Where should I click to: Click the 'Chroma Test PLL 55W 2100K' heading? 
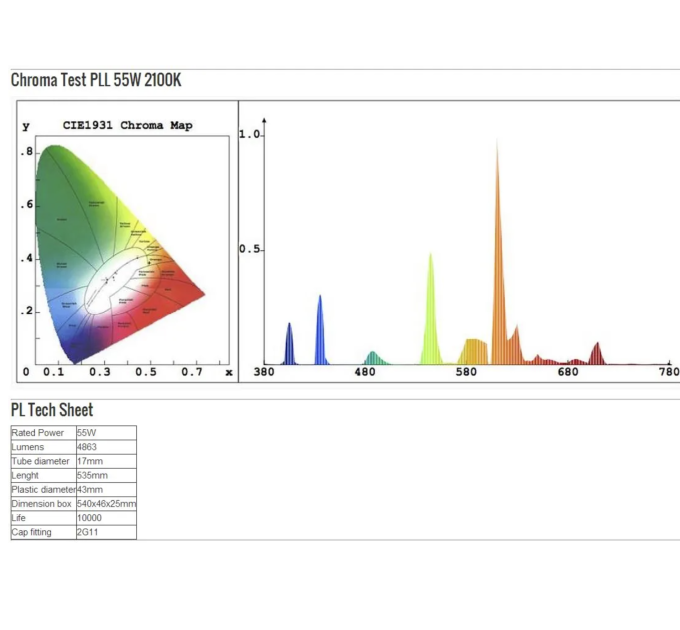(x=96, y=80)
